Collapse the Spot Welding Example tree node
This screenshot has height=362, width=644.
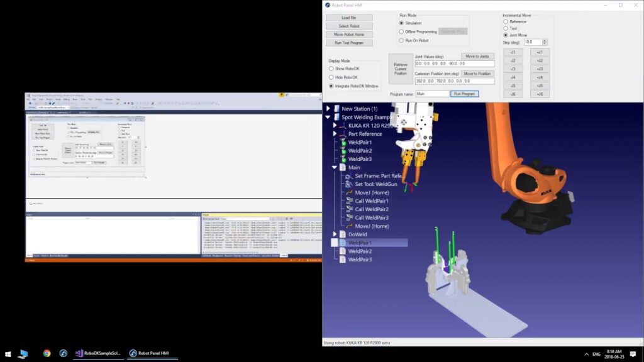328,117
